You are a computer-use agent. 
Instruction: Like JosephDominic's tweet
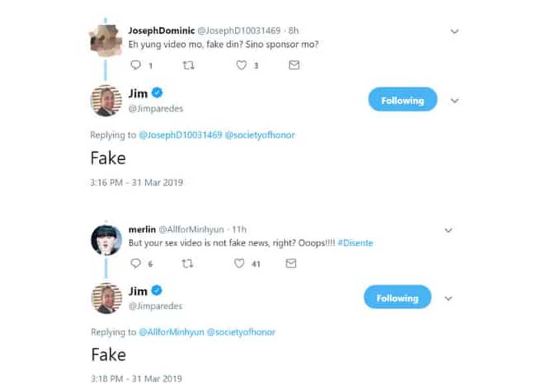point(241,65)
